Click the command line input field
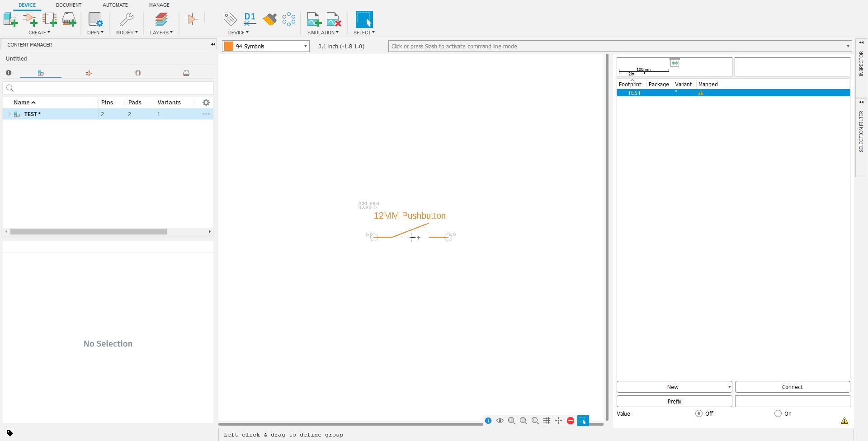The height and width of the screenshot is (441, 868). (617, 46)
